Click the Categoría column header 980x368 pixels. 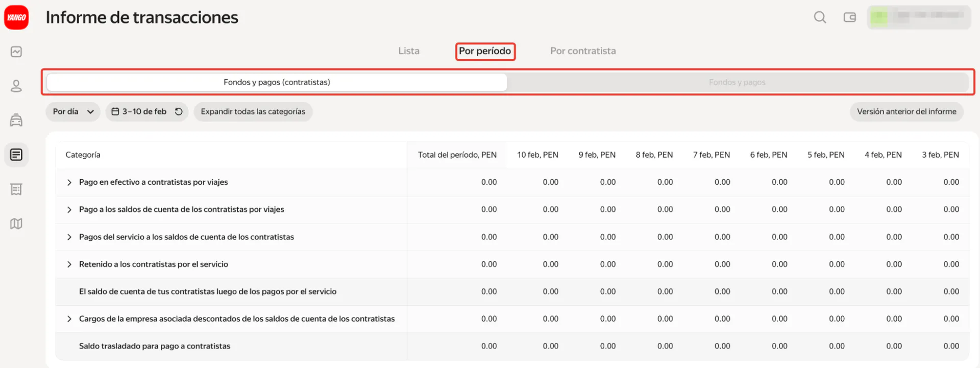(83, 155)
